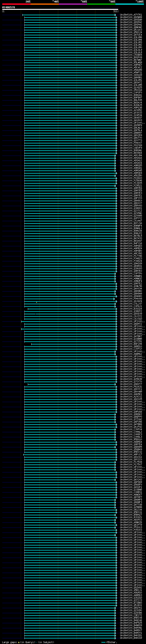The width and height of the screenshot is (146, 644).
Task: Click the green ~80% identity color segment
Action: (101, 4)
